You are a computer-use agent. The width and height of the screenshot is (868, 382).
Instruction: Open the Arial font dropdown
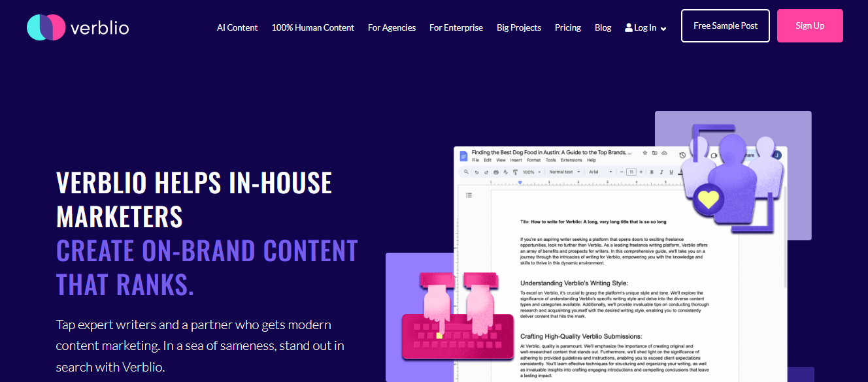(x=601, y=172)
